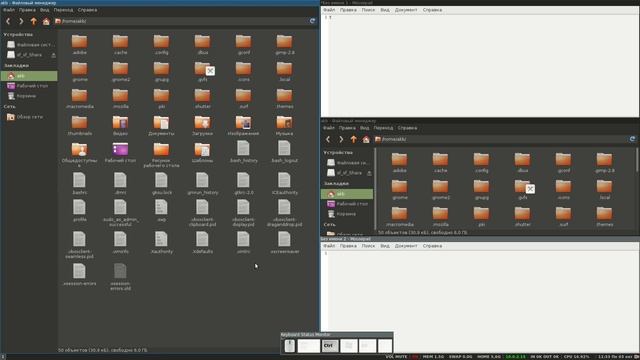Click the left file manager path bar
Image resolution: width=640 pixels, height=360 pixels.
180,21
